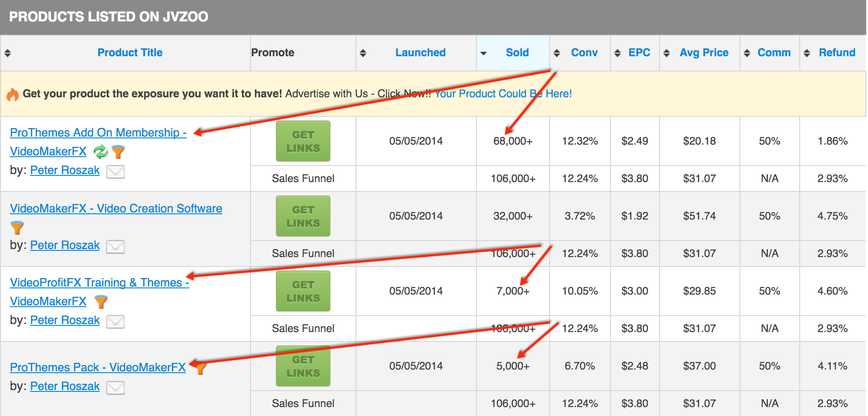Click the $51.74 average price cell
Image resolution: width=868 pixels, height=416 pixels.
700,216
